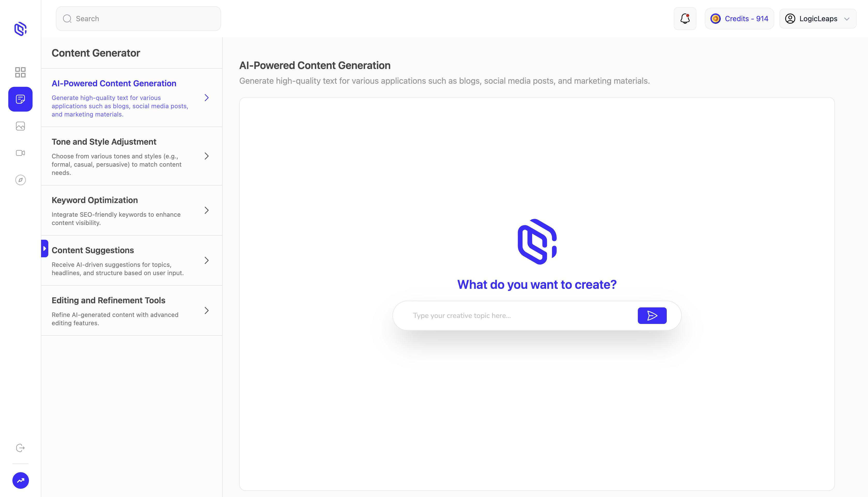Click the What do you want to create? heading
Viewport: 868px width, 497px height.
[537, 284]
